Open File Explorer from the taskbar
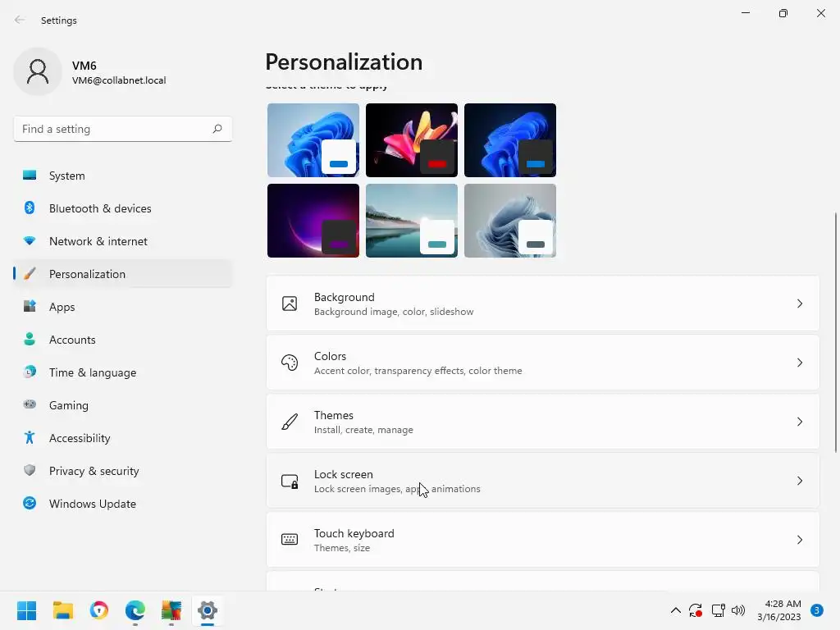The width and height of the screenshot is (840, 630). 62,610
